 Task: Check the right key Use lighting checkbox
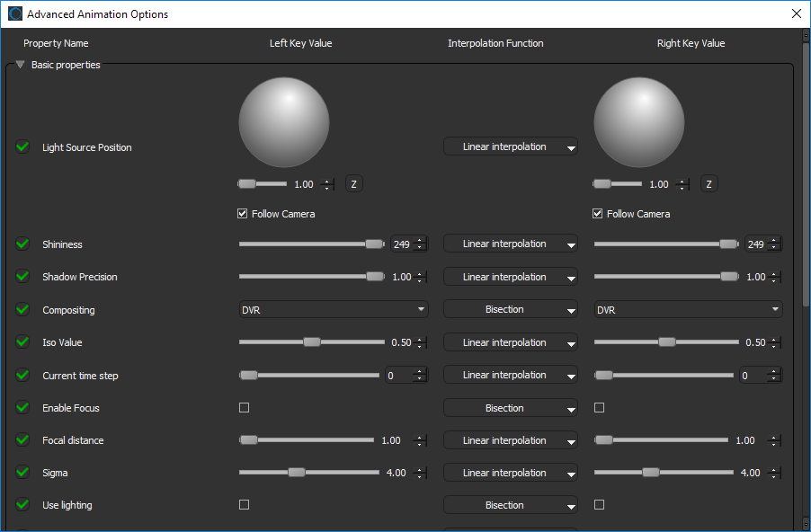pyautogui.click(x=600, y=505)
